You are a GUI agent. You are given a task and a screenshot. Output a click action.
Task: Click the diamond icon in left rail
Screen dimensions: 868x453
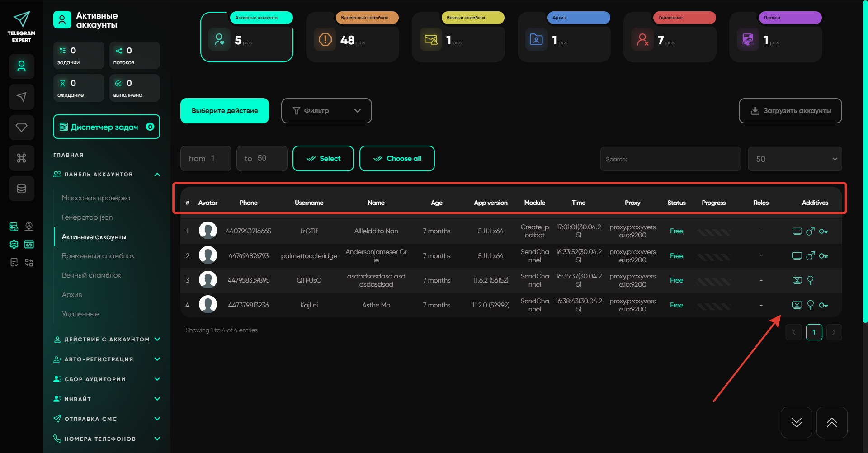(21, 127)
